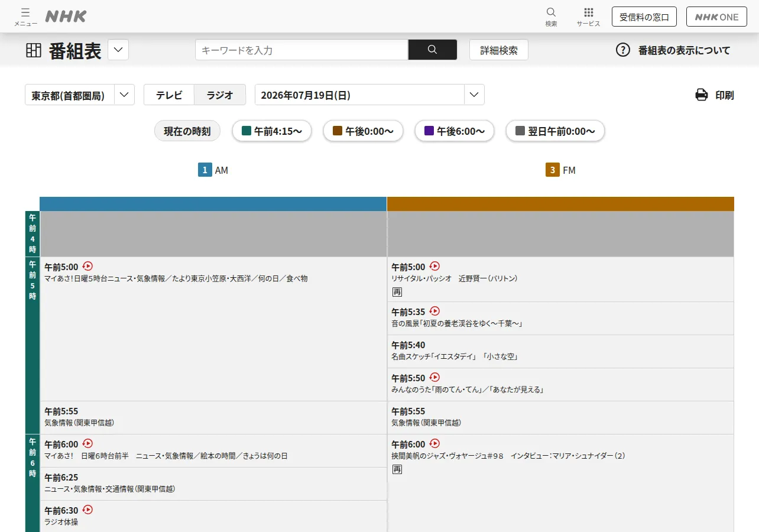This screenshot has height=532, width=759.
Task: Click the 午前4時 hour label
Action: click(x=33, y=233)
